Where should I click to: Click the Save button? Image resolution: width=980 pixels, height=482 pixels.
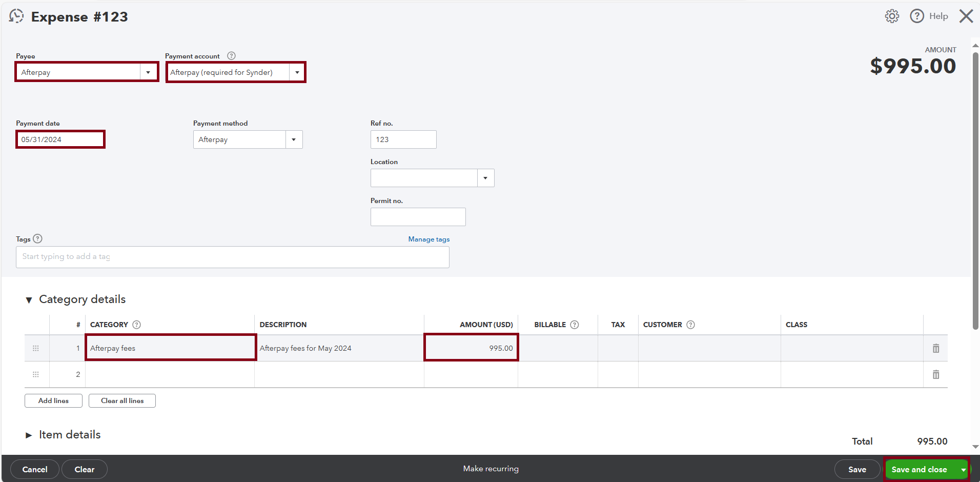[x=857, y=469]
